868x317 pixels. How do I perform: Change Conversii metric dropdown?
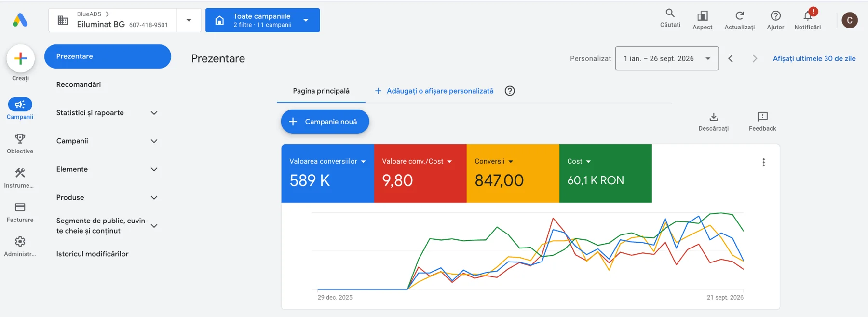click(x=511, y=162)
